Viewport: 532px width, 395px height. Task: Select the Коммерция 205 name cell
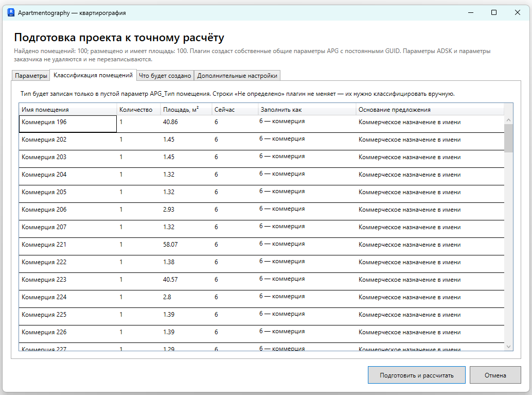[x=67, y=194]
